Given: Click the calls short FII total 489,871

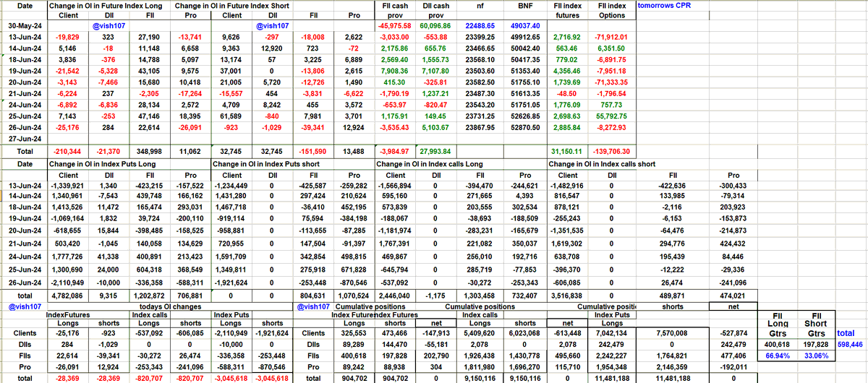Looking at the screenshot, I should (673, 295).
